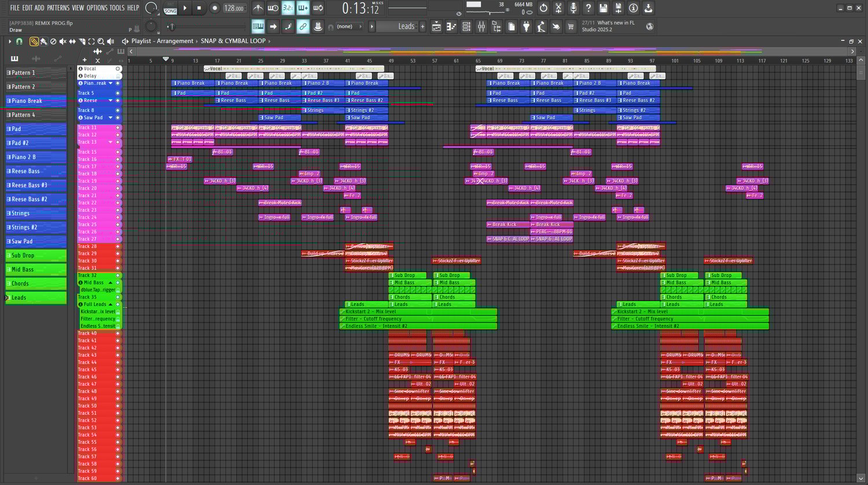Viewport: 868px width, 485px height.
Task: Select Reese Bass #3 in pattern list
Action: click(36, 185)
